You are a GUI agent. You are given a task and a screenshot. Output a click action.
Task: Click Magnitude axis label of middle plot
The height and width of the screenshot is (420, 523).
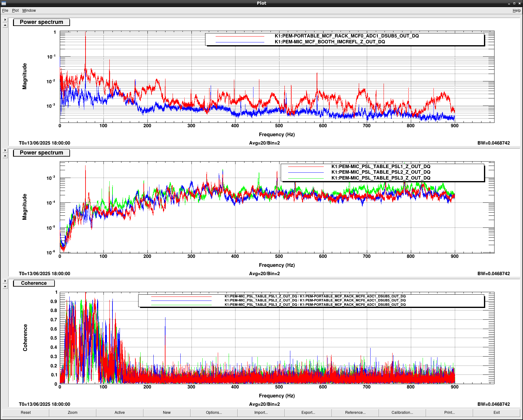coord(25,207)
